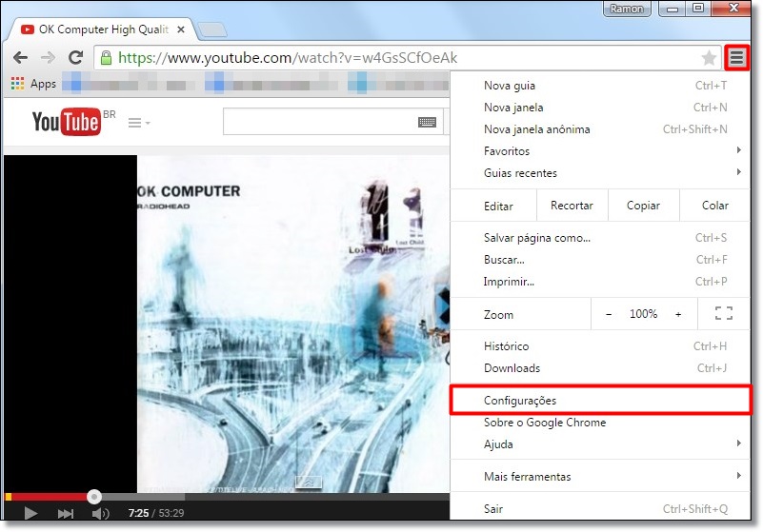The image size is (763, 532).
Task: Open Histórico from the menu
Action: click(600, 346)
